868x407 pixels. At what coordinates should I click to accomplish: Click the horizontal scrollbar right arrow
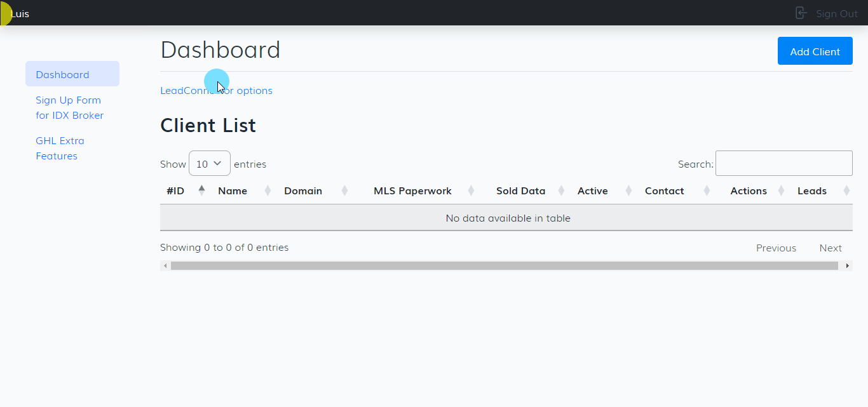click(847, 266)
